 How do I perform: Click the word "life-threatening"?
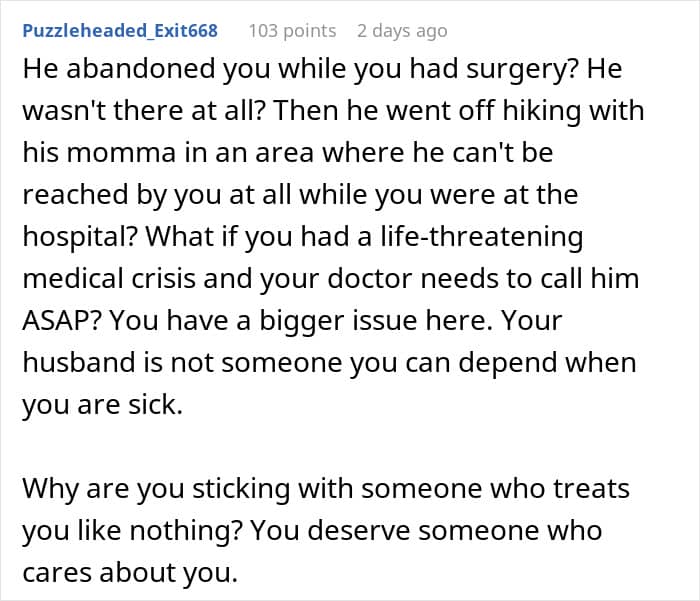tap(482, 237)
